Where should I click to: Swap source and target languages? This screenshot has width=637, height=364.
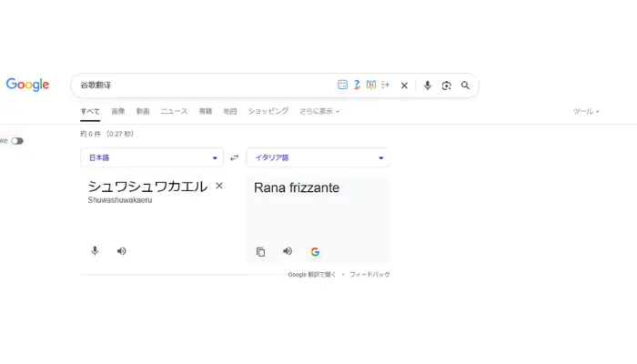click(x=235, y=157)
